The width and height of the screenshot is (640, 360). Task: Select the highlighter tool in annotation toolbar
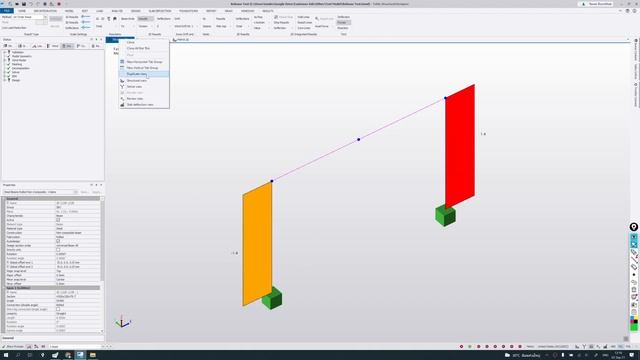point(634,267)
